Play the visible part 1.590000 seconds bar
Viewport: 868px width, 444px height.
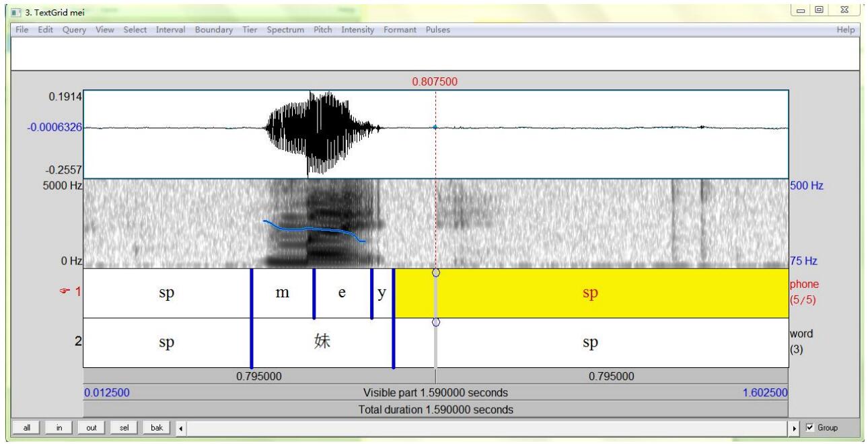point(435,393)
